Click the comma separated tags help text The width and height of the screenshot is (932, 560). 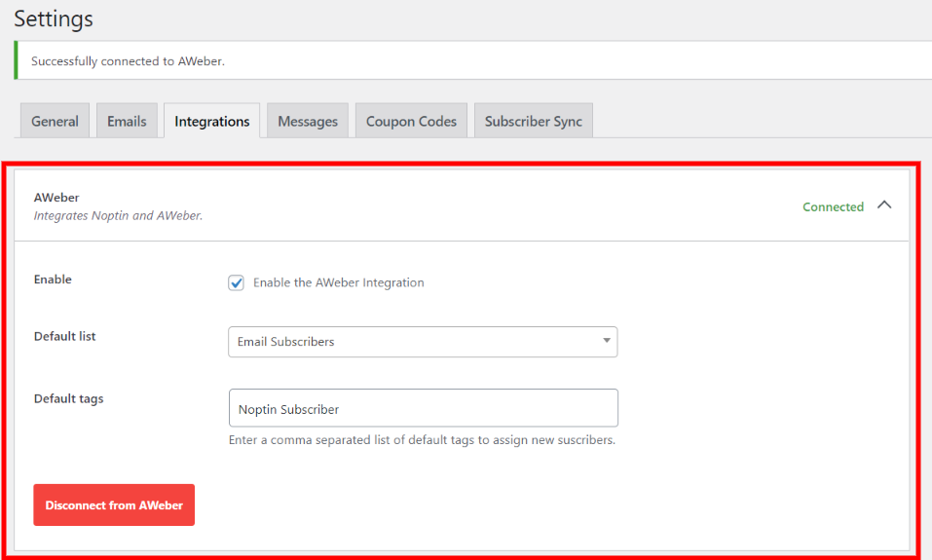(x=422, y=440)
